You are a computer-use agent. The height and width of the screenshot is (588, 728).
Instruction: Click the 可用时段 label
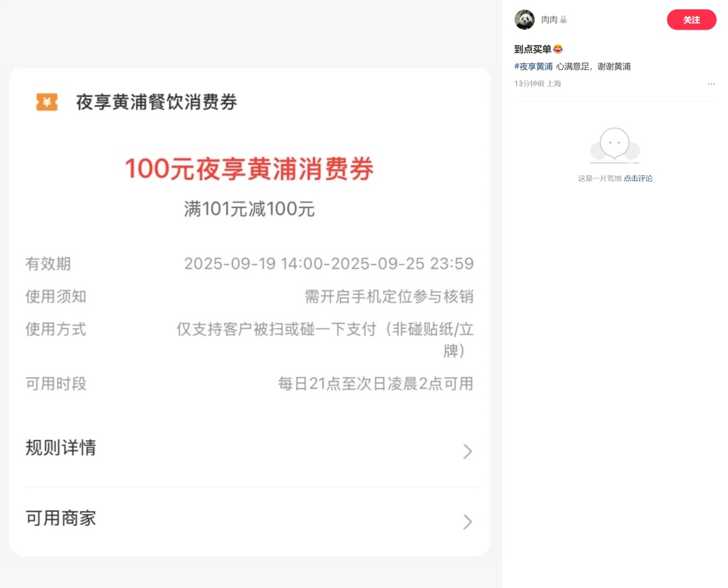[x=56, y=384]
